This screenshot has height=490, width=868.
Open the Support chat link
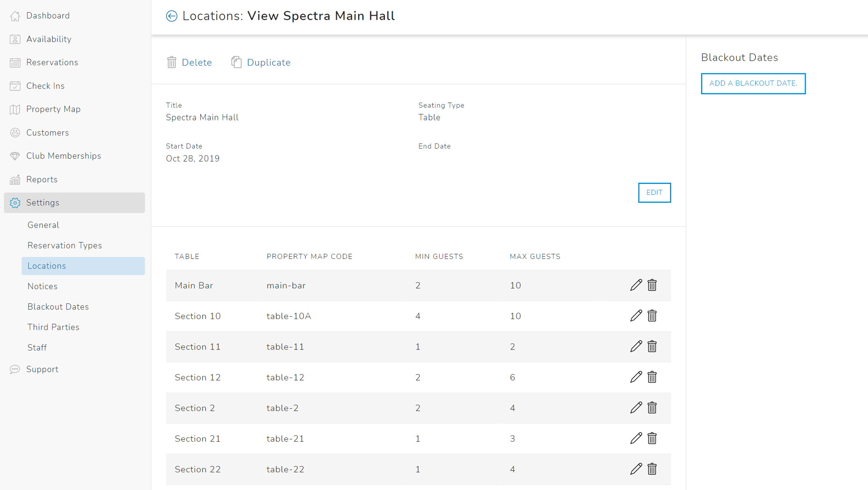click(x=42, y=369)
